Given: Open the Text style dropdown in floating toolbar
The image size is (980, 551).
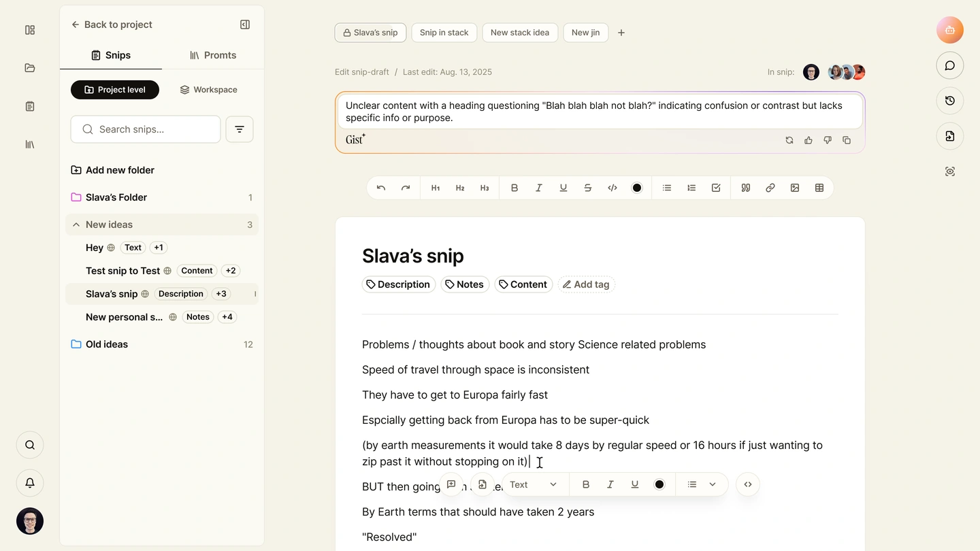Looking at the screenshot, I should (534, 484).
